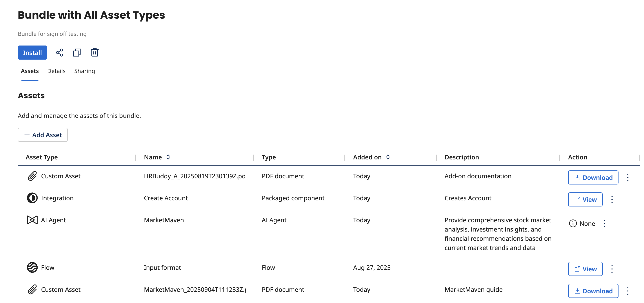Viewport: 644px width, 303px height.
Task: Click the MarketMaven_20250904 file name
Action: pos(195,290)
